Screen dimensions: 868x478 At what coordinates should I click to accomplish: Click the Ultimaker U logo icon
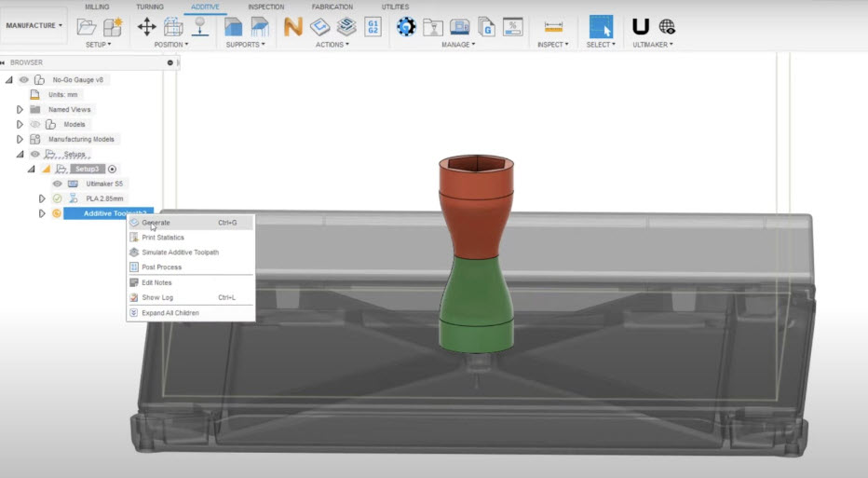[641, 26]
